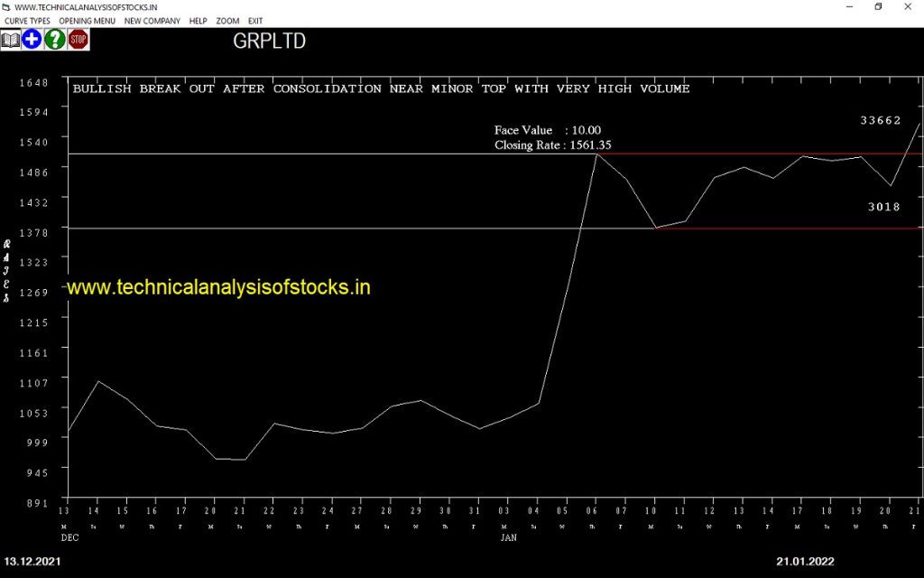Open the HELP menu
The image size is (924, 578).
tap(198, 21)
